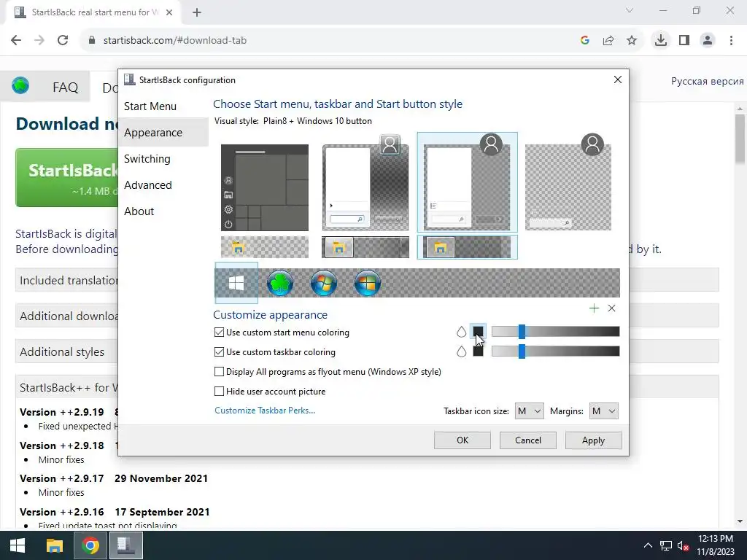
Task: Select the fourth colorful Windows orb button
Action: (x=368, y=283)
